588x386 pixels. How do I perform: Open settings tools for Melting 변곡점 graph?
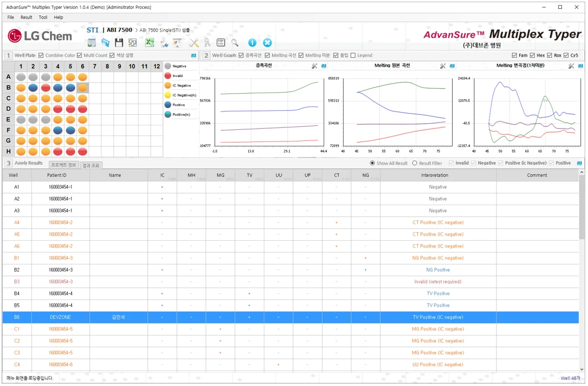[571, 66]
